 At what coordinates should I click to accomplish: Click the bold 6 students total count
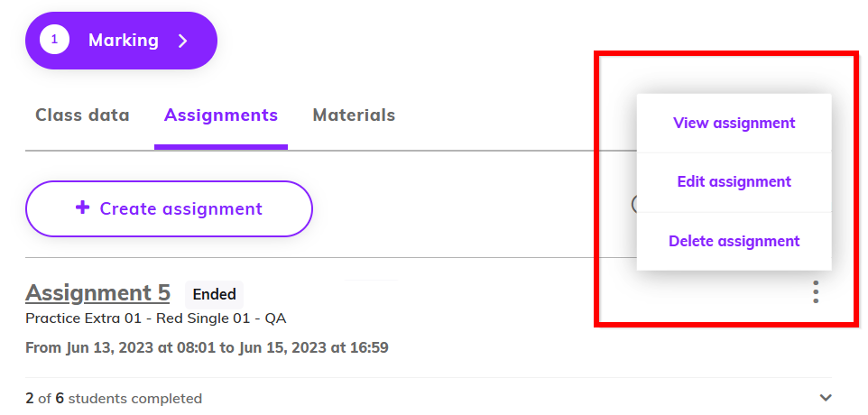[x=60, y=398]
